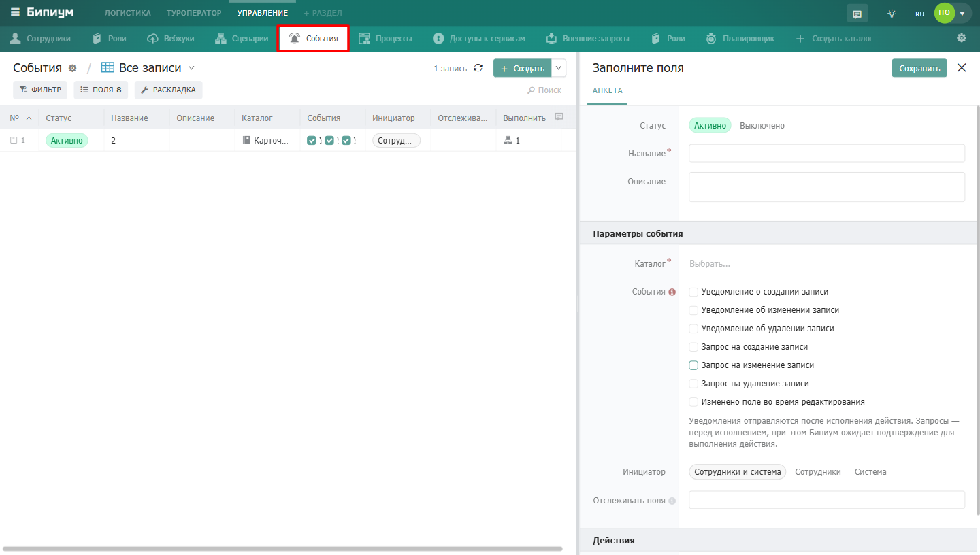Select Выключено status option
This screenshot has width=980, height=555.
pos(762,126)
